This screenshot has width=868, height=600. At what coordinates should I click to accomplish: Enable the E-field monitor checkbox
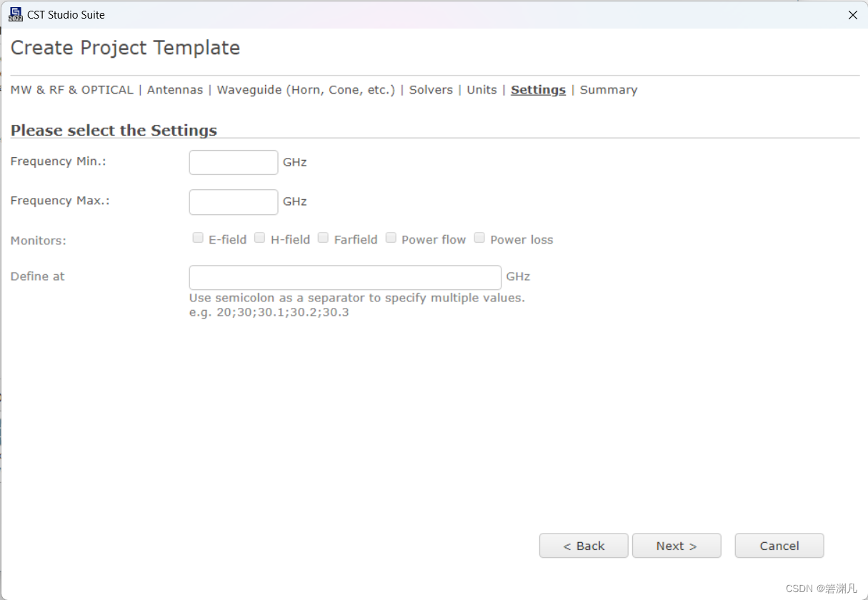coord(198,238)
